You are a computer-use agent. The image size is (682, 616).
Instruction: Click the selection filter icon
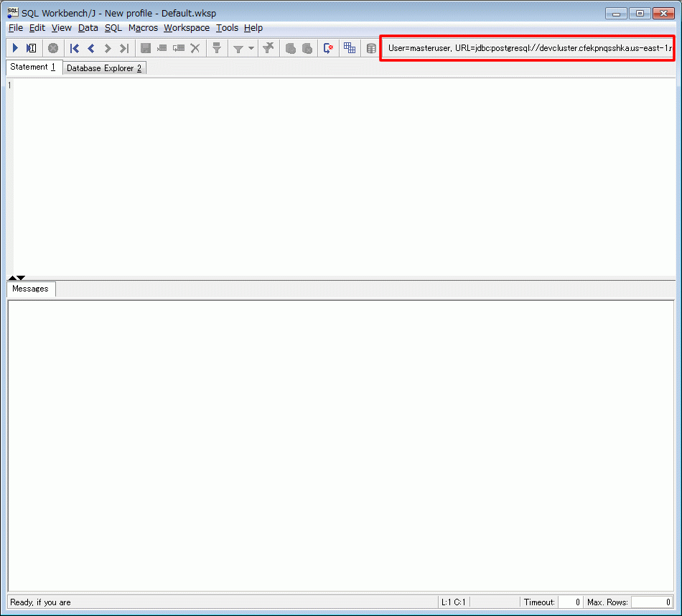(217, 48)
